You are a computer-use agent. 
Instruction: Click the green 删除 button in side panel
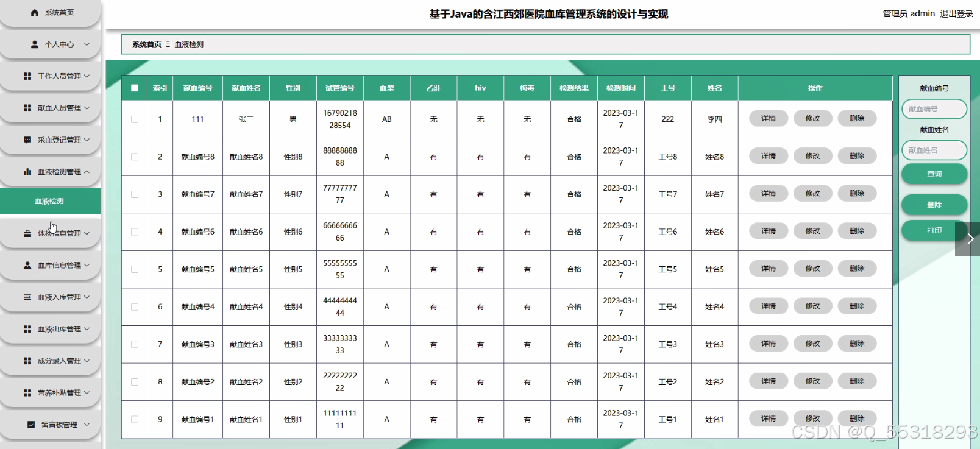pos(934,205)
